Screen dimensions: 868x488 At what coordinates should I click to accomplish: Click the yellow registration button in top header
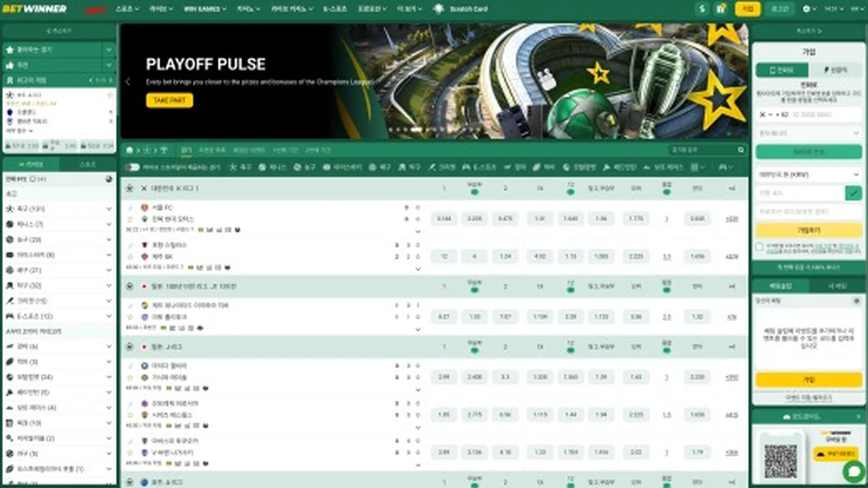(x=747, y=9)
